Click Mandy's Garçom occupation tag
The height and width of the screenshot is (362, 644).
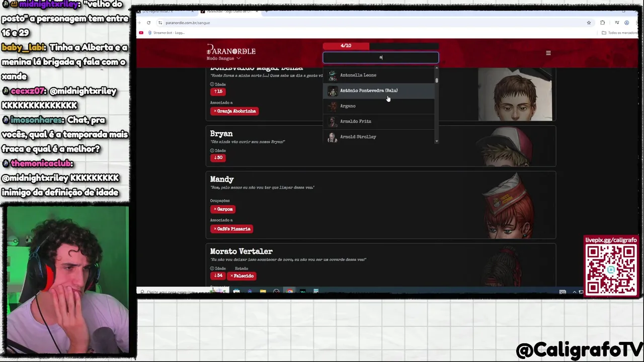click(x=223, y=209)
